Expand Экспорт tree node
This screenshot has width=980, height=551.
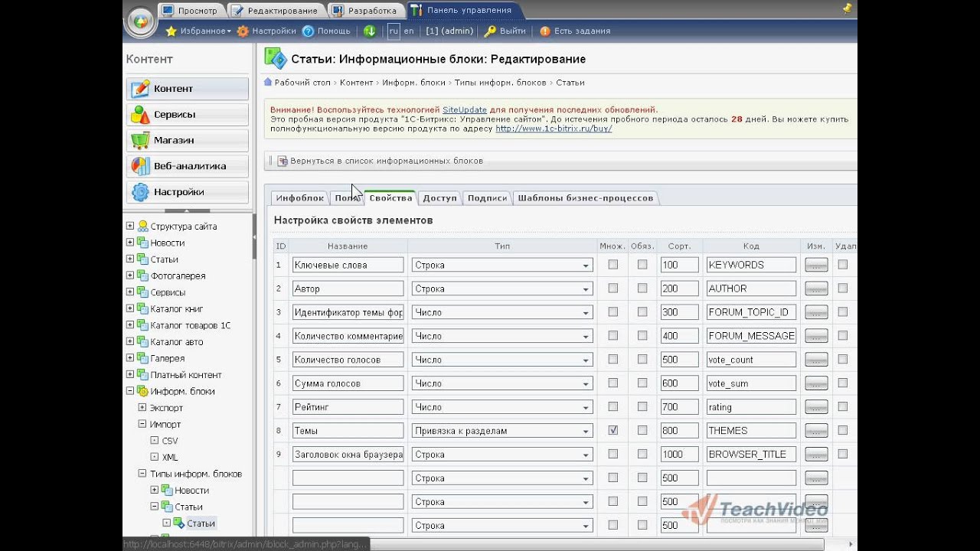point(142,408)
